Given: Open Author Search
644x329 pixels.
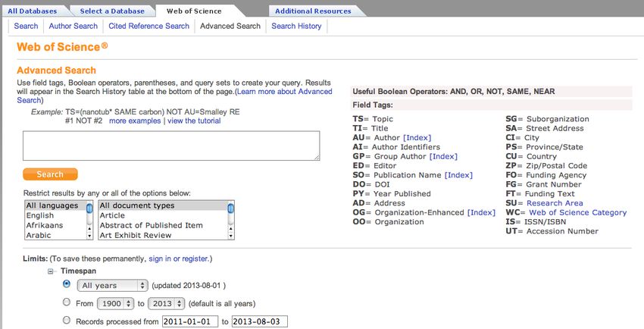Looking at the screenshot, I should 73,26.
